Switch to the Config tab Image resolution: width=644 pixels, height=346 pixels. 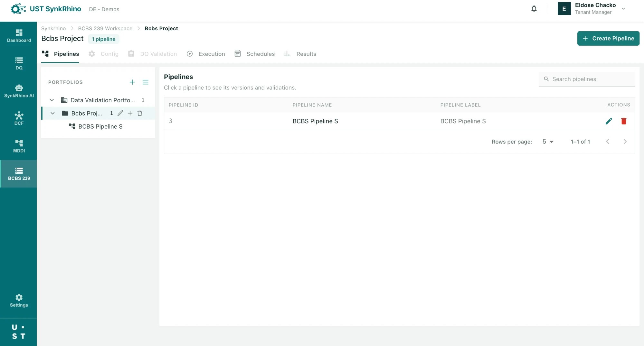[104, 54]
